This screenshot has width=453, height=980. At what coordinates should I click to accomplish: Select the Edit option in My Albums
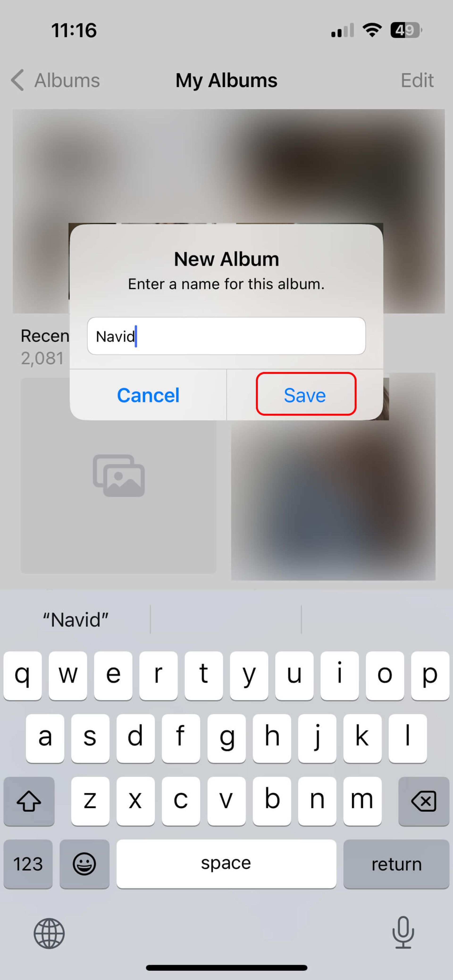point(415,80)
